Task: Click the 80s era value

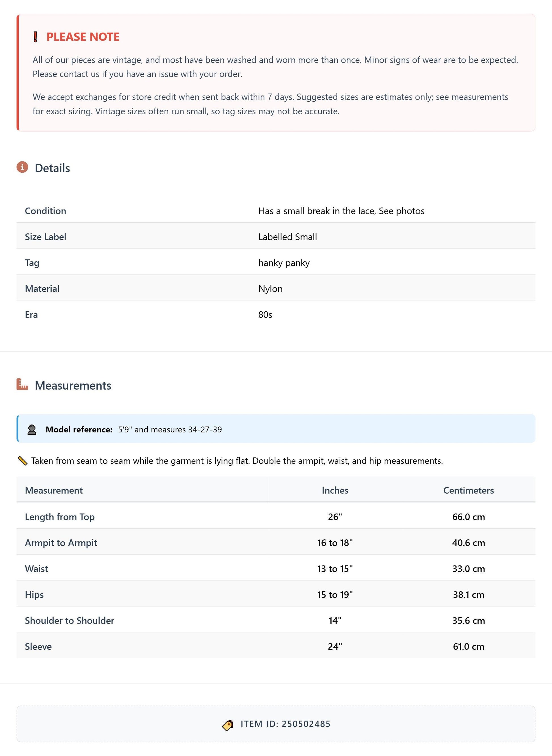Action: coord(265,315)
